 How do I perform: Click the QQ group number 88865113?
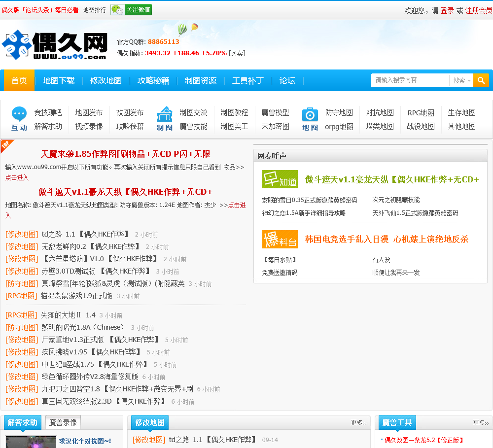click(164, 42)
